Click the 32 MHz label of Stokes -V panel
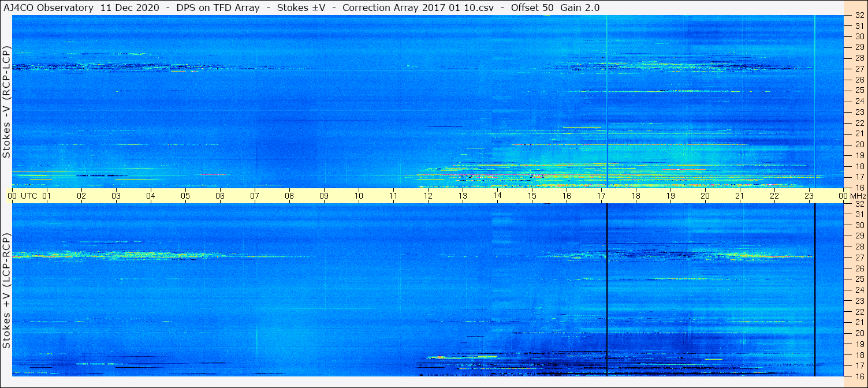868x388 pixels. pos(859,15)
